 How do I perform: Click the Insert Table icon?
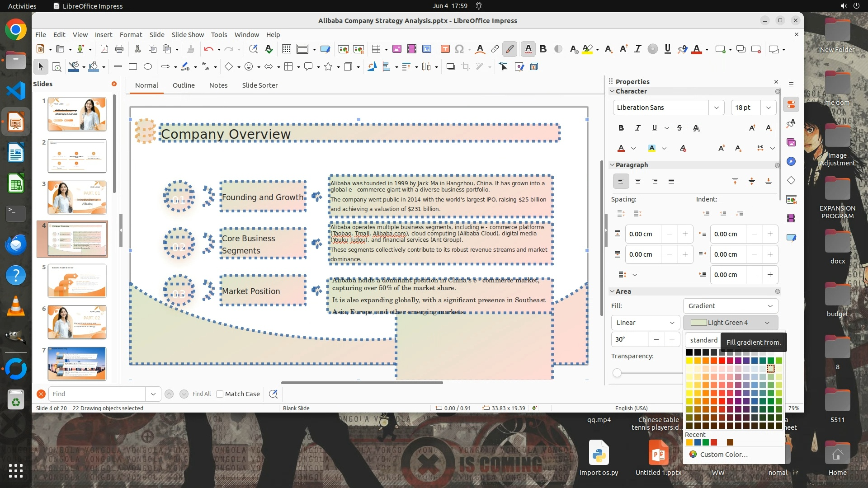click(x=376, y=49)
